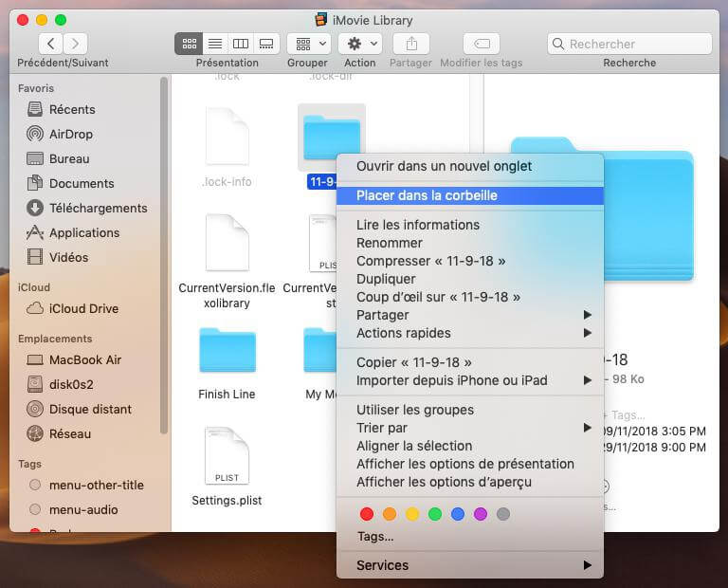
Task: Open the Grouper dropdown
Action: (x=309, y=44)
